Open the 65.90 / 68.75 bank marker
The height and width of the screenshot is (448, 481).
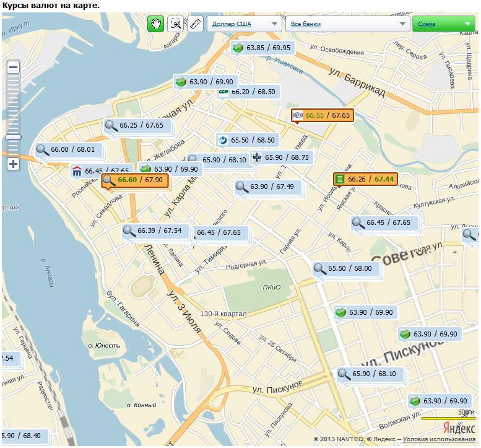[x=281, y=157]
